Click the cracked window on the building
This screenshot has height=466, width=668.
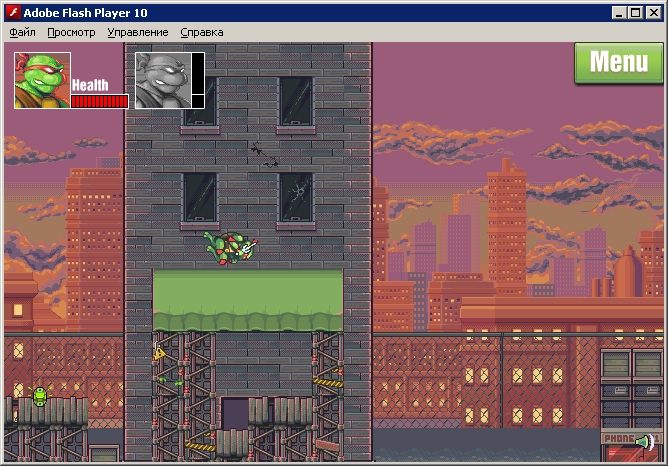click(297, 197)
